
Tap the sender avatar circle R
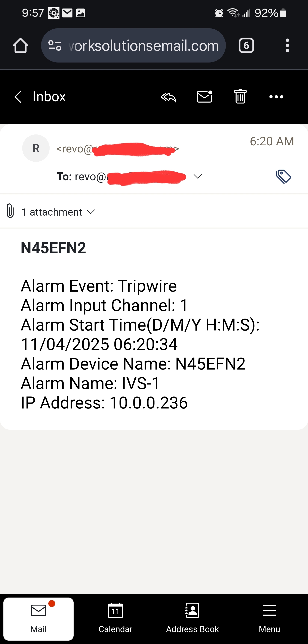36,148
